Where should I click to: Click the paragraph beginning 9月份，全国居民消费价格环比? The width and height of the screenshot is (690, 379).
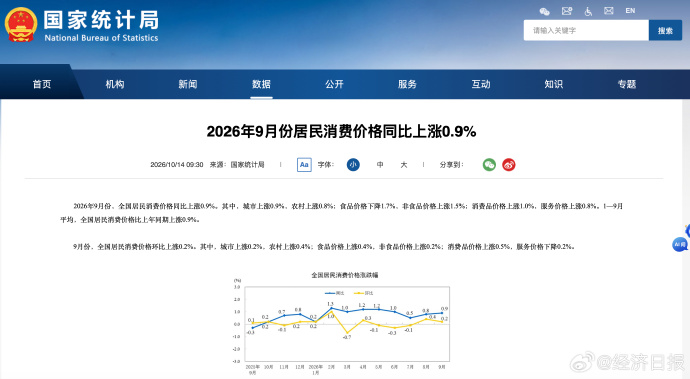tap(324, 247)
